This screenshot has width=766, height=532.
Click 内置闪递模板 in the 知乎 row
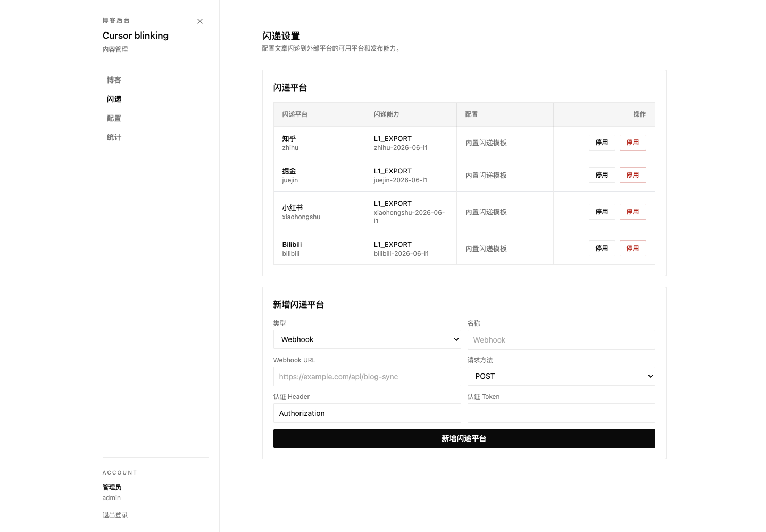point(486,143)
